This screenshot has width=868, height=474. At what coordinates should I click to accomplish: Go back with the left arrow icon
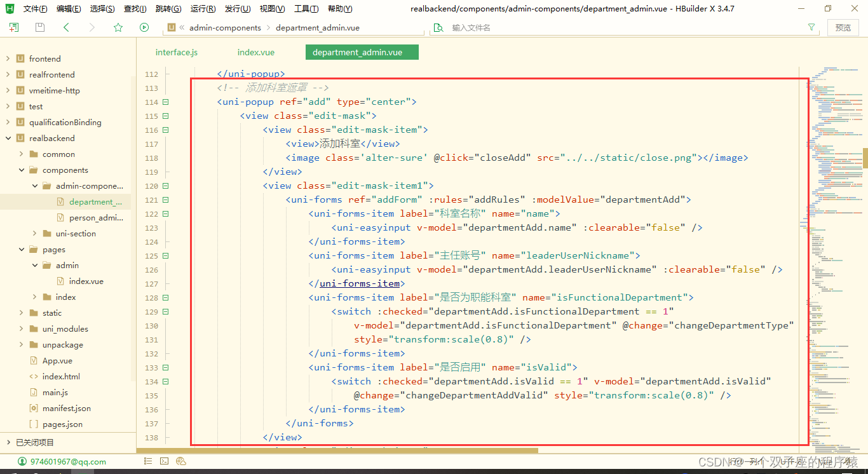click(x=66, y=27)
